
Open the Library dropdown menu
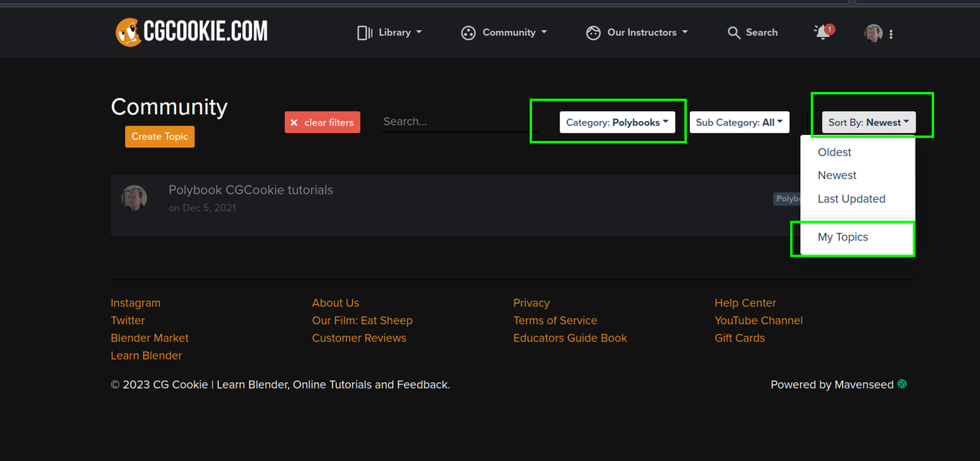[390, 32]
